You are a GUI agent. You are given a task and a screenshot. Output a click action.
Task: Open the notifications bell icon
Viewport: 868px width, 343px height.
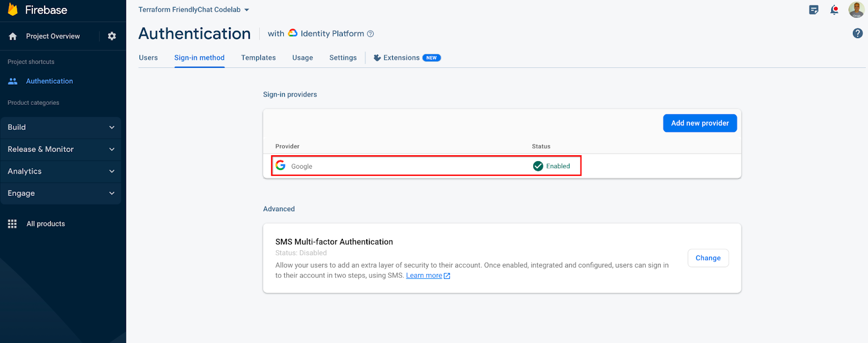(x=834, y=10)
